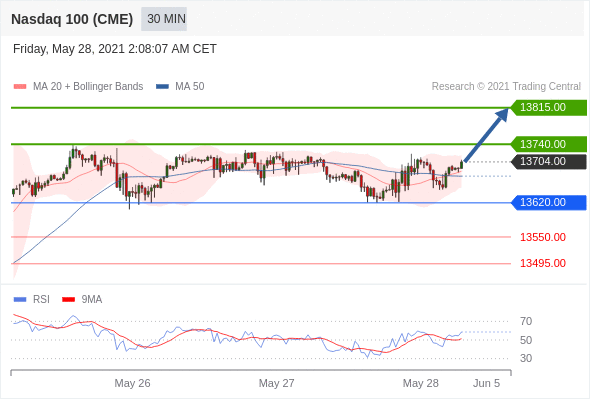Click the 13815.00 green target price label
The width and height of the screenshot is (590, 400).
(549, 108)
